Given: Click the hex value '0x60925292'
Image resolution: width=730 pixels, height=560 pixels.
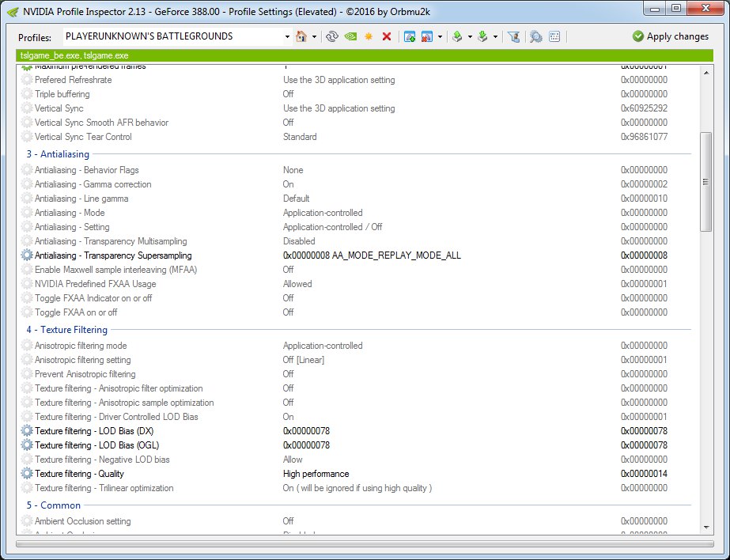Looking at the screenshot, I should 644,108.
